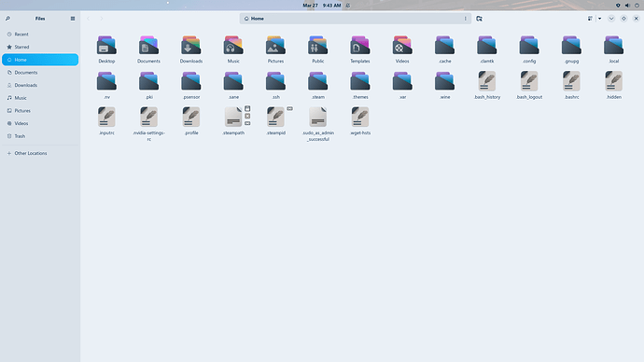Open Recent in the sidebar
Image resolution: width=644 pixels, height=362 pixels.
(x=40, y=35)
